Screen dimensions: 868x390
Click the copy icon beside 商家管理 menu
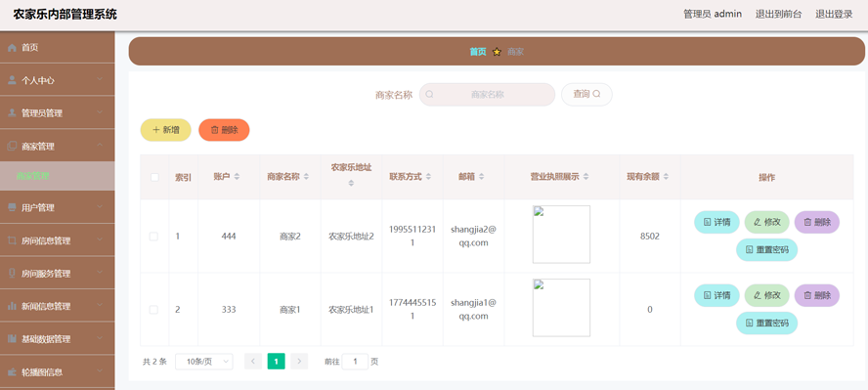pos(12,146)
